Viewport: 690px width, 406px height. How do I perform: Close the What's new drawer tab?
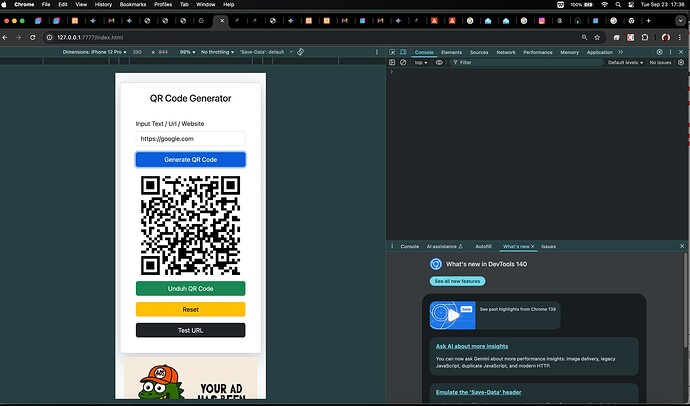click(533, 245)
